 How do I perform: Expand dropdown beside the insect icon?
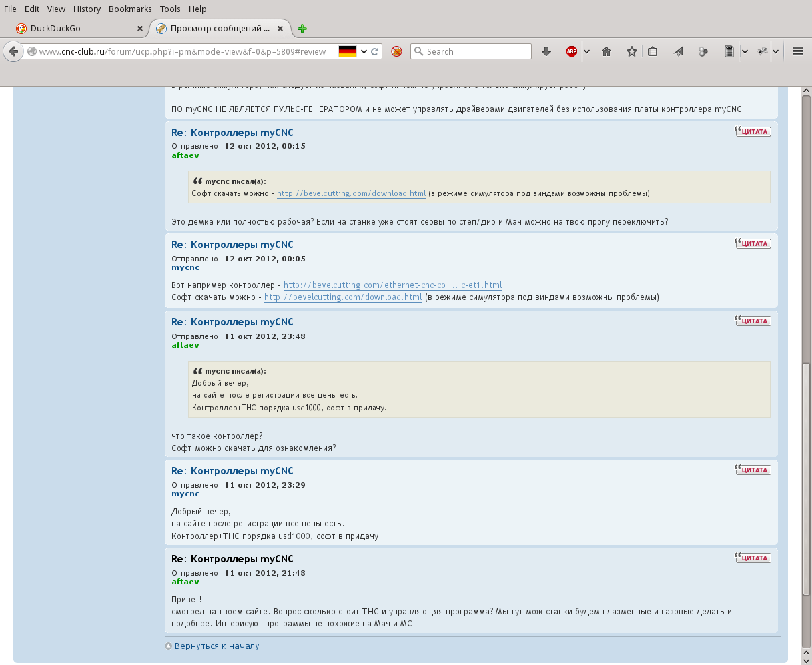coord(776,51)
